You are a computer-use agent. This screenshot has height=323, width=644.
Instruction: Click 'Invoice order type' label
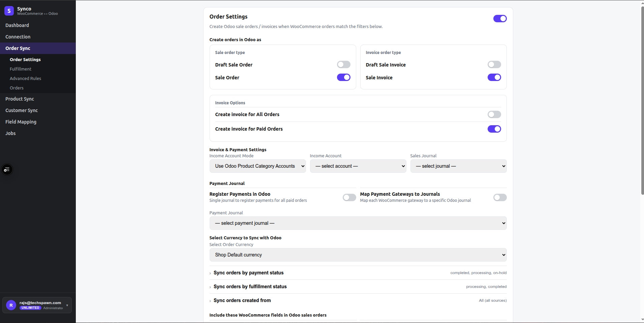[383, 53]
